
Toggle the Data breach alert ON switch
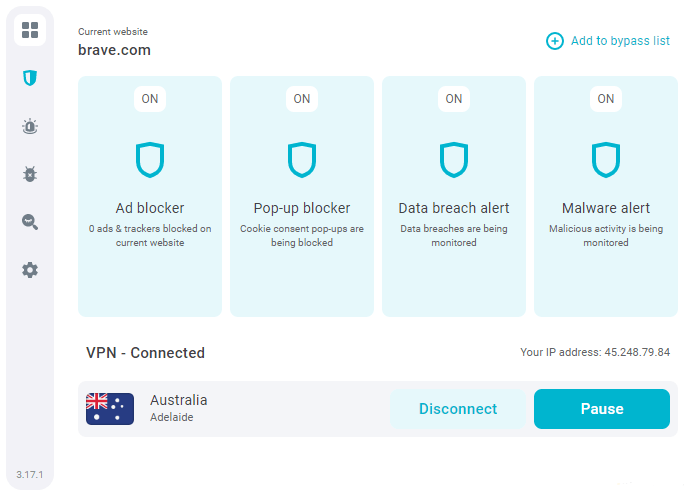[x=454, y=99]
